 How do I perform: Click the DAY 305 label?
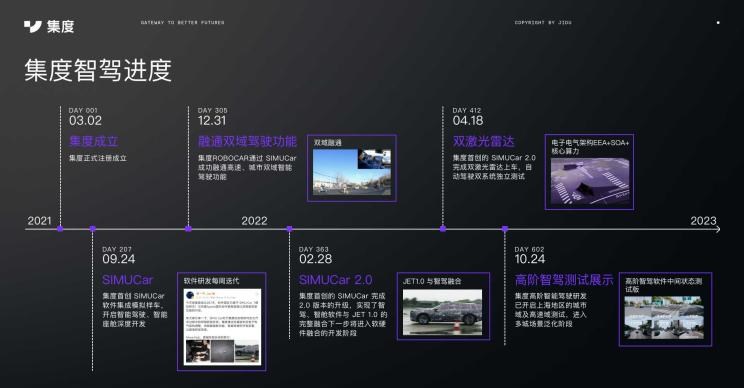coord(213,110)
